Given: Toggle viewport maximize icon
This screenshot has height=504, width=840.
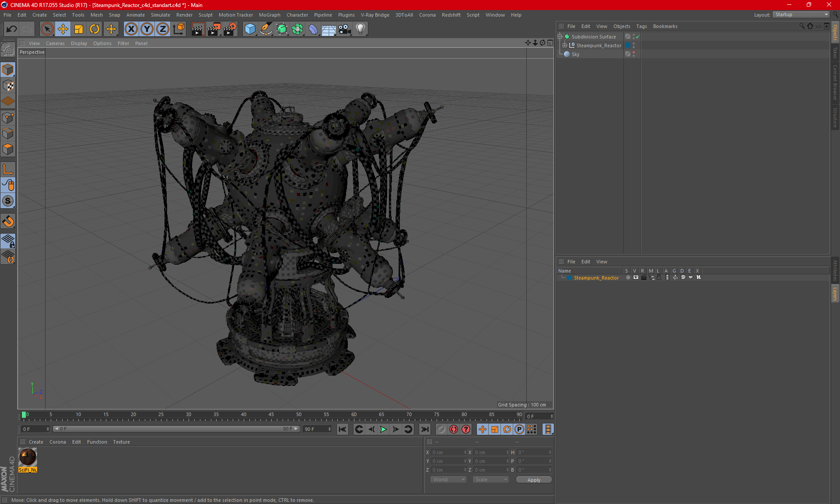Looking at the screenshot, I should [550, 43].
